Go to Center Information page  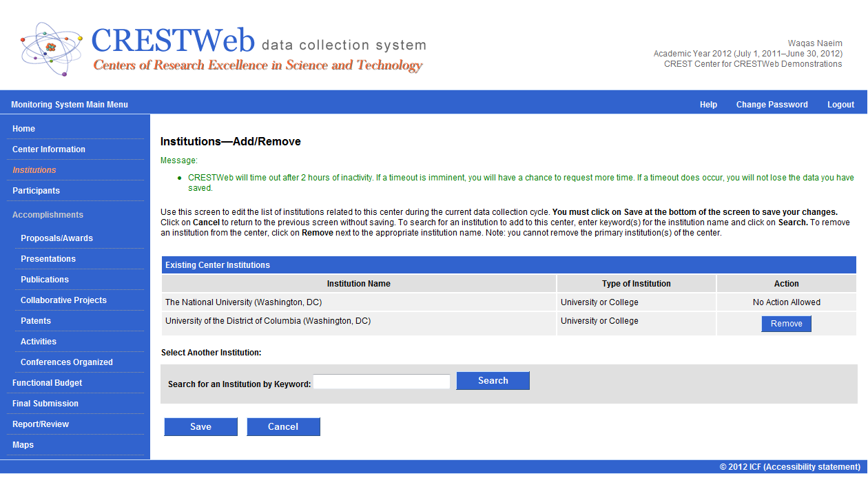(x=49, y=149)
